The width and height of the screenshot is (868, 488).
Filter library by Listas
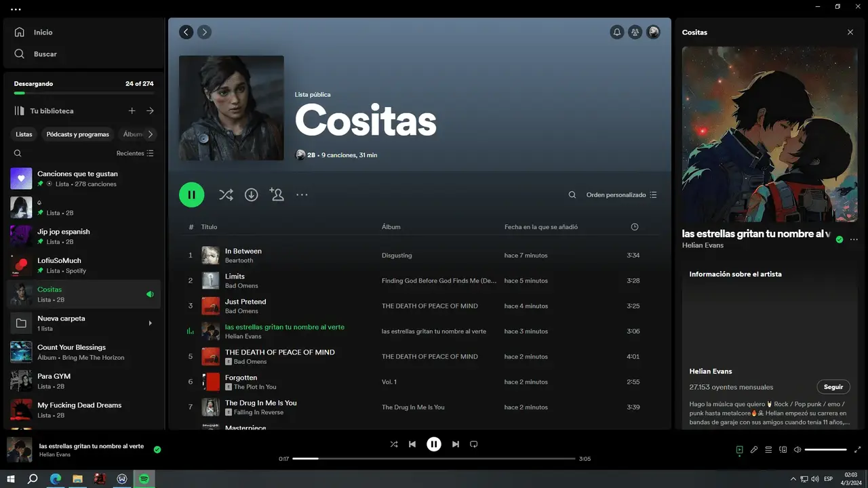pos(24,134)
